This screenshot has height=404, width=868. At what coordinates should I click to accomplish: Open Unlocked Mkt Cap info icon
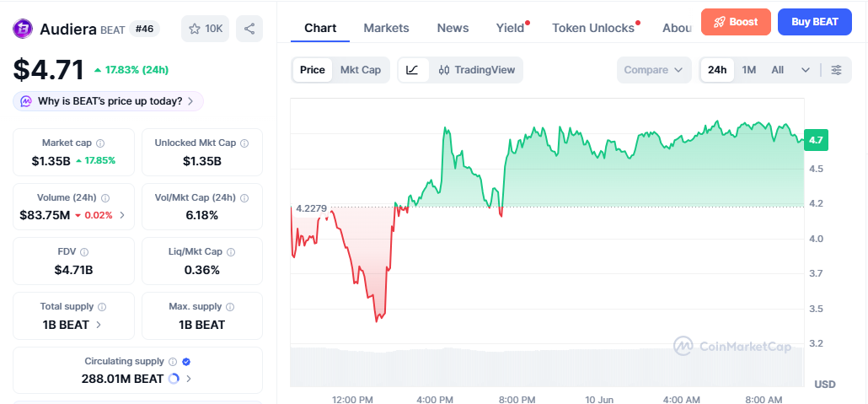point(244,143)
